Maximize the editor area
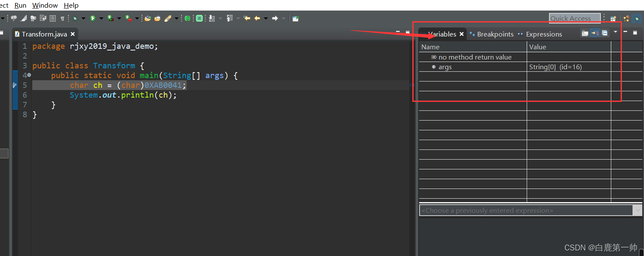The width and height of the screenshot is (644, 256). 408,33
